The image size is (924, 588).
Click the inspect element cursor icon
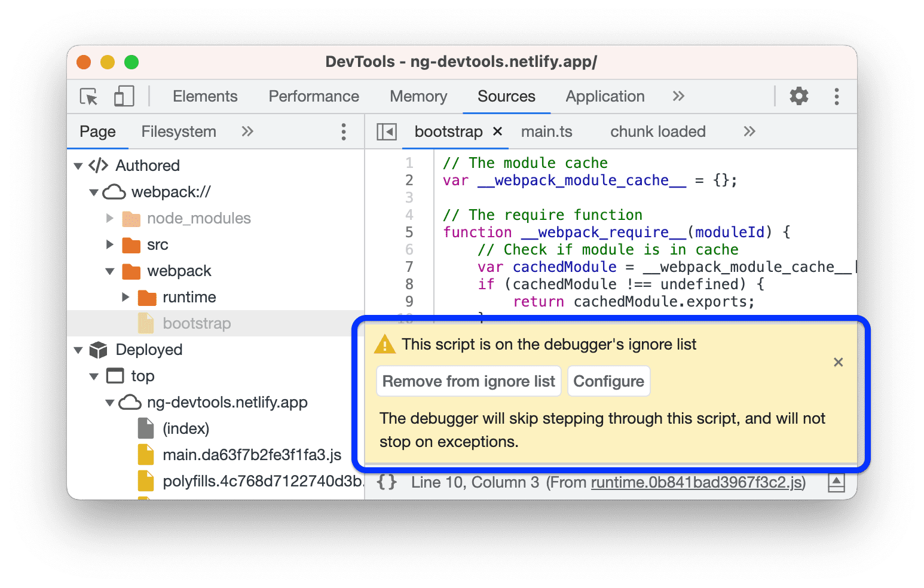coord(88,96)
